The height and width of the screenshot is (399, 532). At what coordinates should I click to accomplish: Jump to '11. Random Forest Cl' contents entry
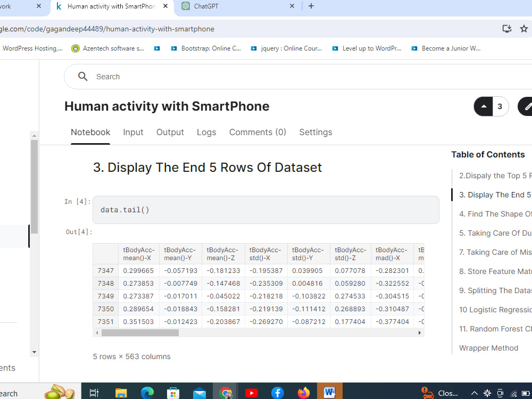[x=495, y=329]
